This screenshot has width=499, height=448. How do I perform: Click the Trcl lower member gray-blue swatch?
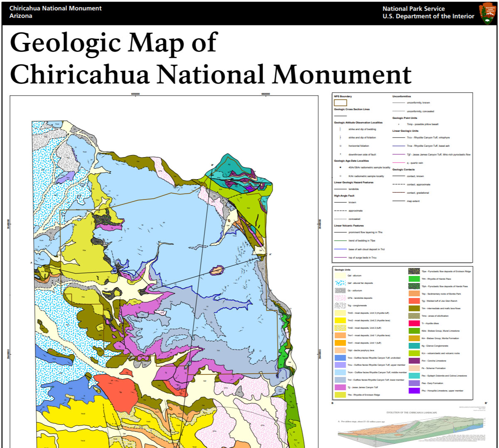[340, 380]
